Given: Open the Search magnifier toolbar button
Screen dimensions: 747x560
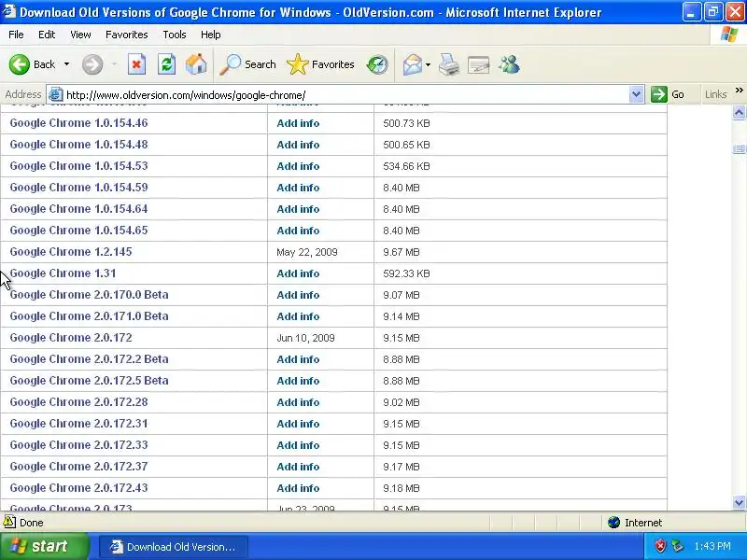Looking at the screenshot, I should (x=247, y=64).
